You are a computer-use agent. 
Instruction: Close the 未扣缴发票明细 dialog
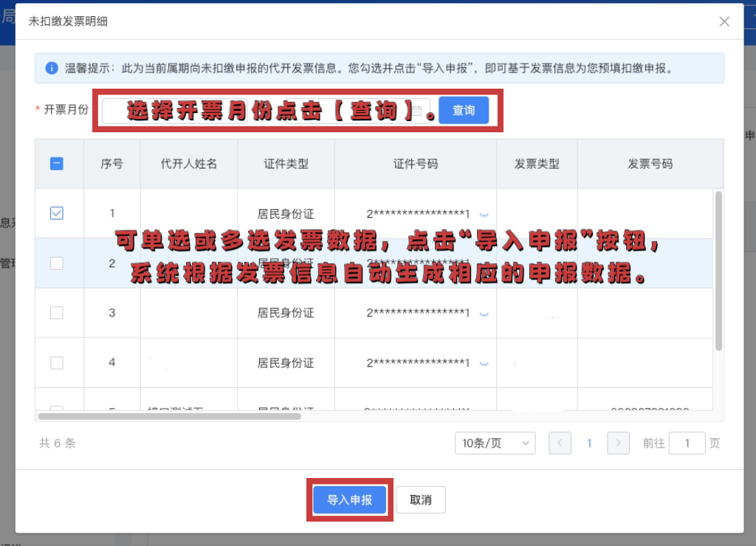724,21
